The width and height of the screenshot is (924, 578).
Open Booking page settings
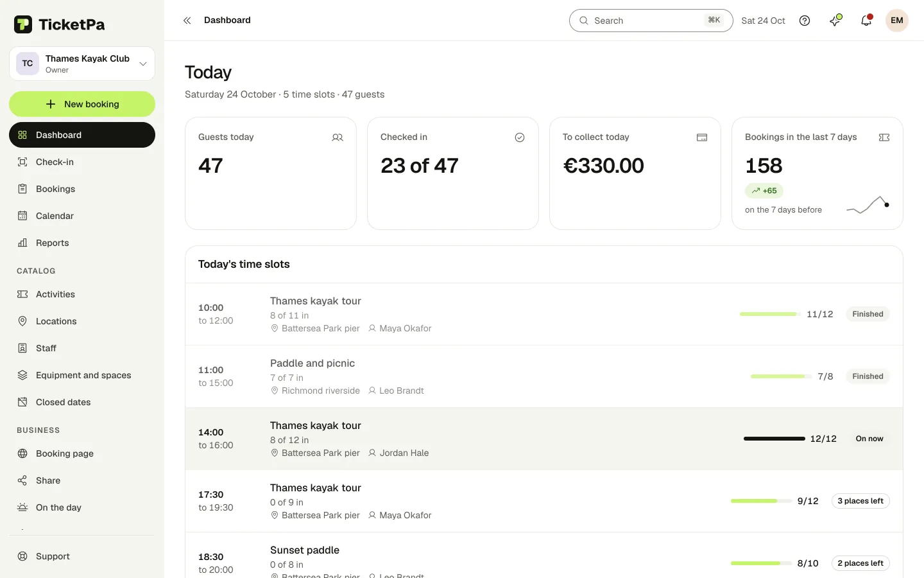(x=82, y=453)
